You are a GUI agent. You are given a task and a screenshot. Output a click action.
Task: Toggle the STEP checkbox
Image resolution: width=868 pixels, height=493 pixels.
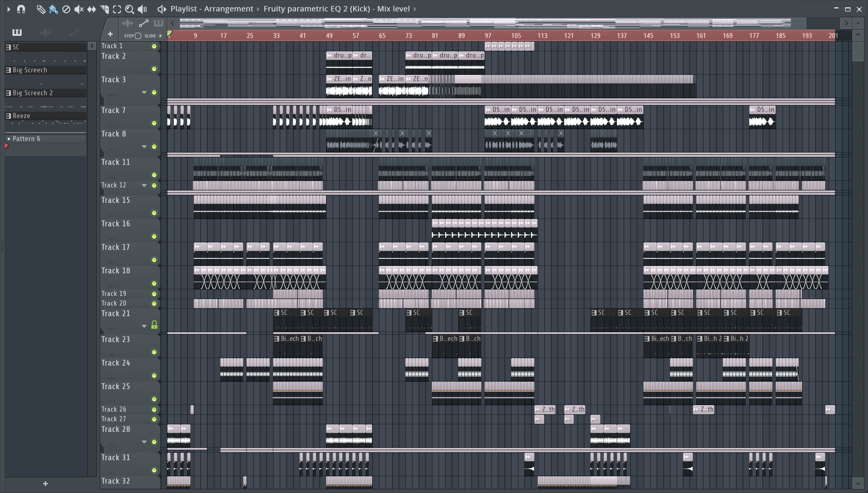138,36
